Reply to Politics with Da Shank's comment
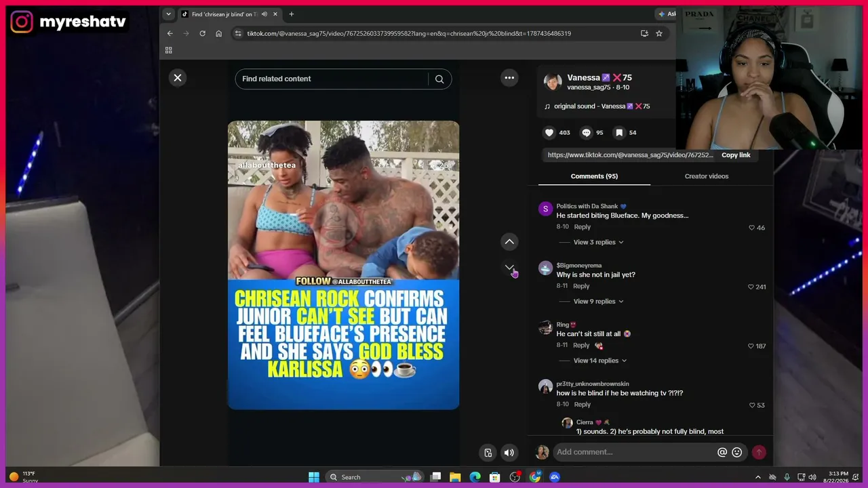The height and width of the screenshot is (488, 868). [583, 227]
